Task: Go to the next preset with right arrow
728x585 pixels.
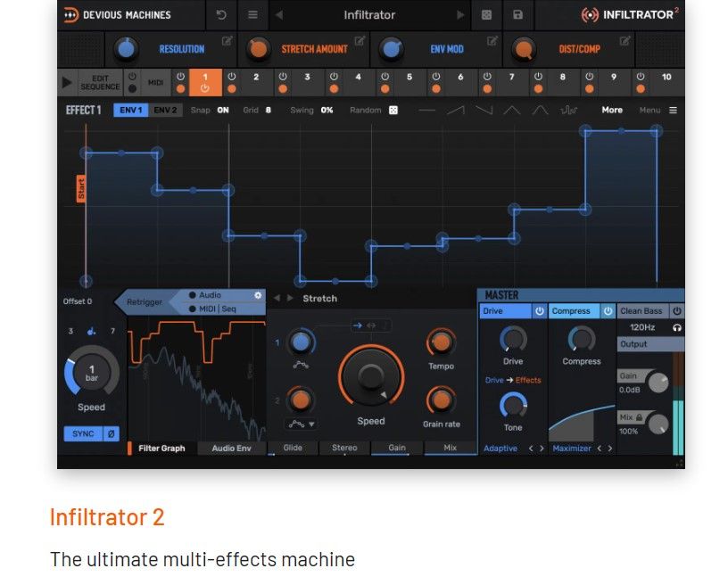Action: tap(460, 15)
